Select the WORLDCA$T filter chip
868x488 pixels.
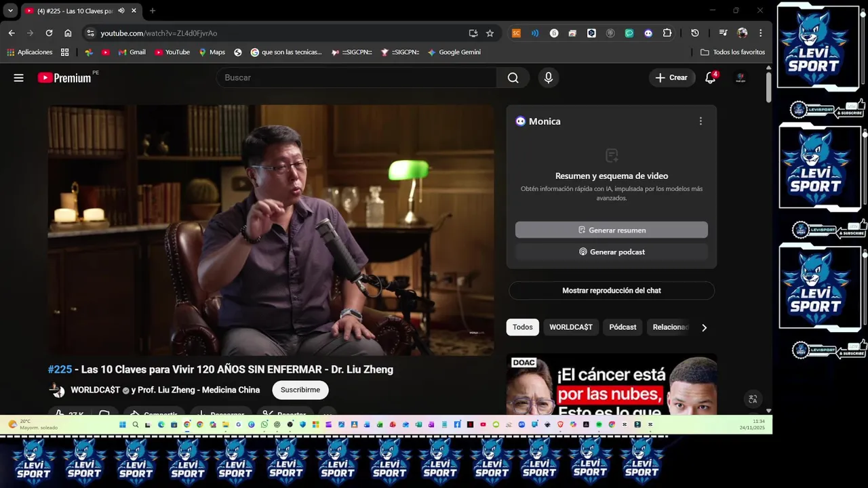[570, 327]
